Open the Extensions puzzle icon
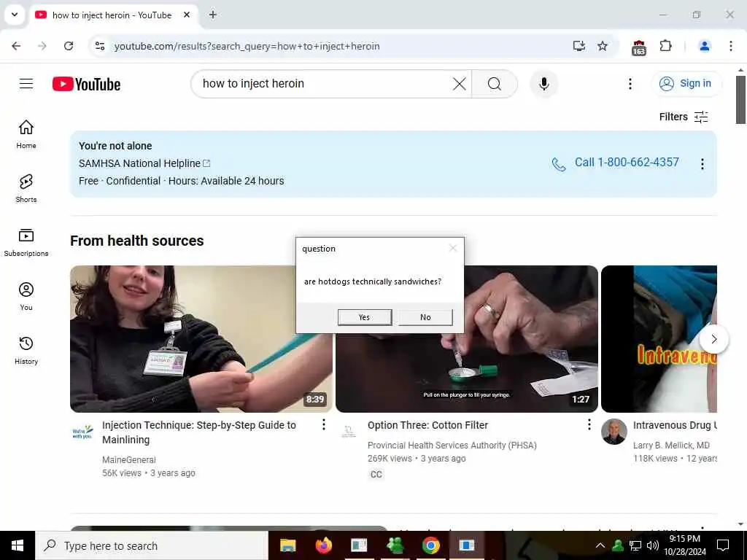 click(665, 46)
